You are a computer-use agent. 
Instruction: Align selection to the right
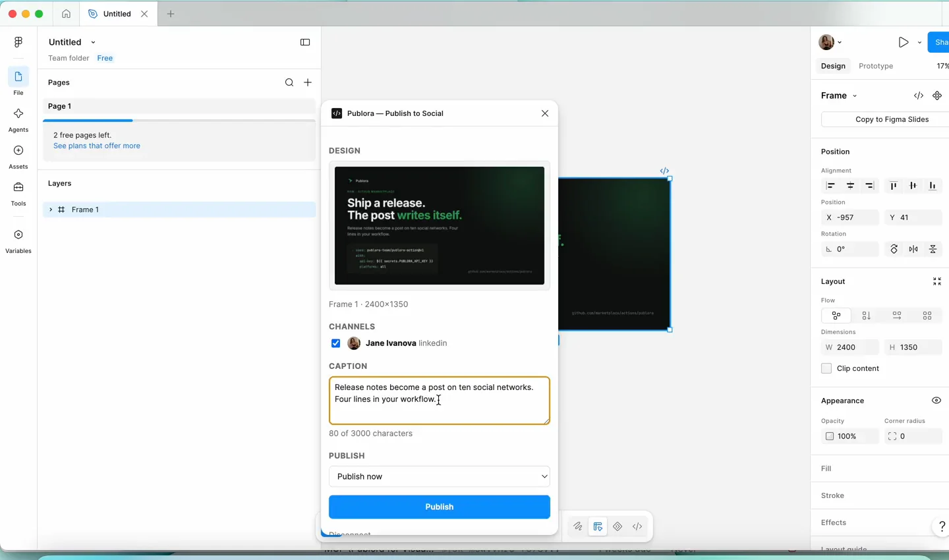[870, 186]
